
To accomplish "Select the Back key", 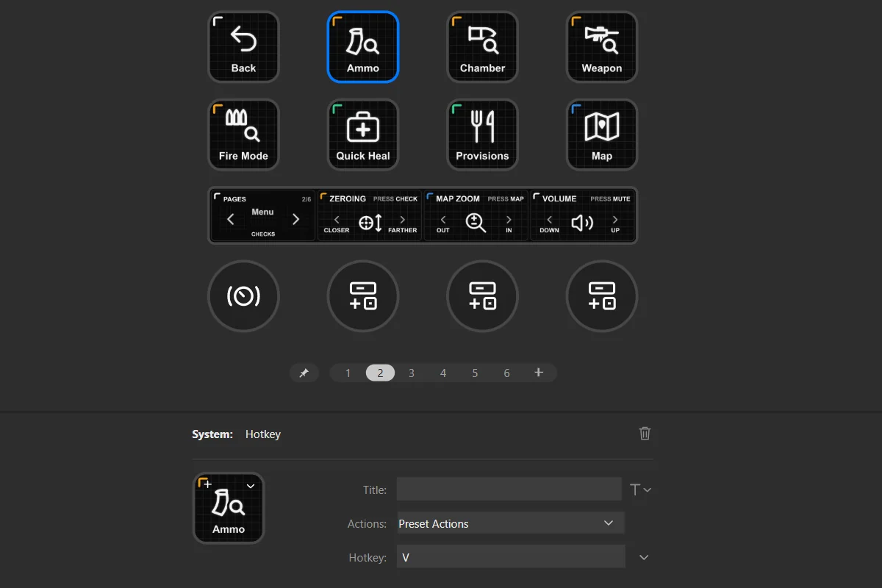I will point(243,47).
